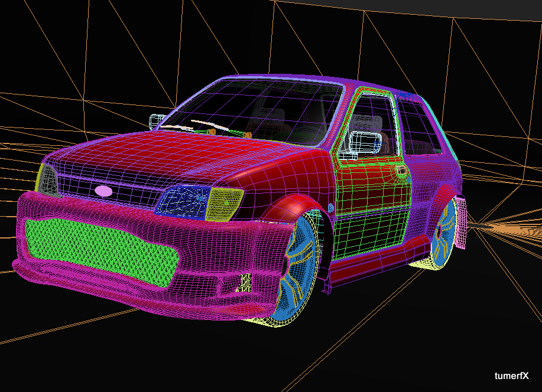Click the left headlight mesh
This screenshot has width=542, height=392.
click(183, 201)
